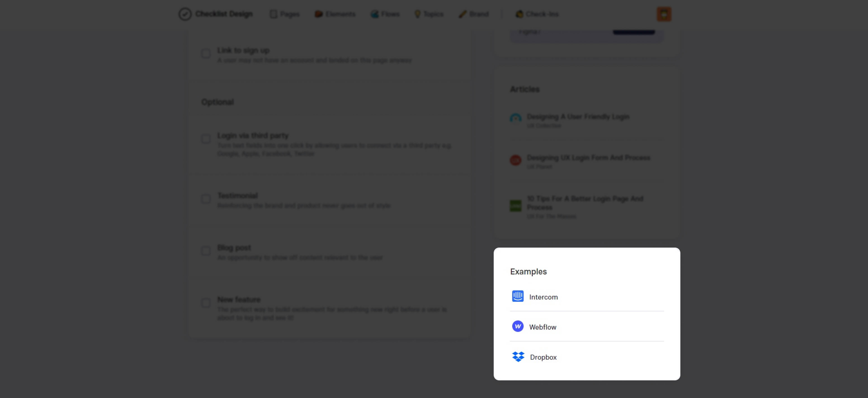The width and height of the screenshot is (868, 398).
Task: Click the UX Collective article icon
Action: pos(515,119)
